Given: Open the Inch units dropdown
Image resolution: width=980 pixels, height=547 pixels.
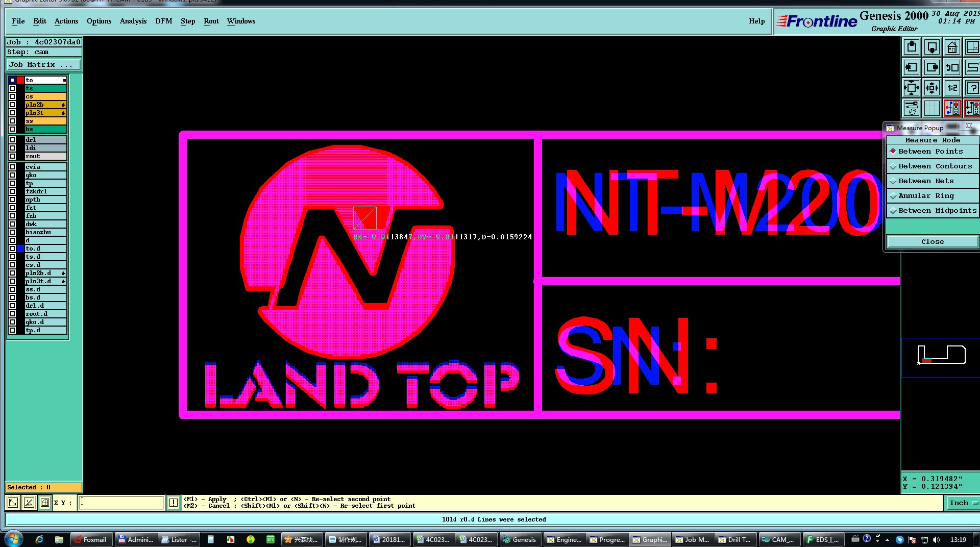Looking at the screenshot, I should (963, 503).
